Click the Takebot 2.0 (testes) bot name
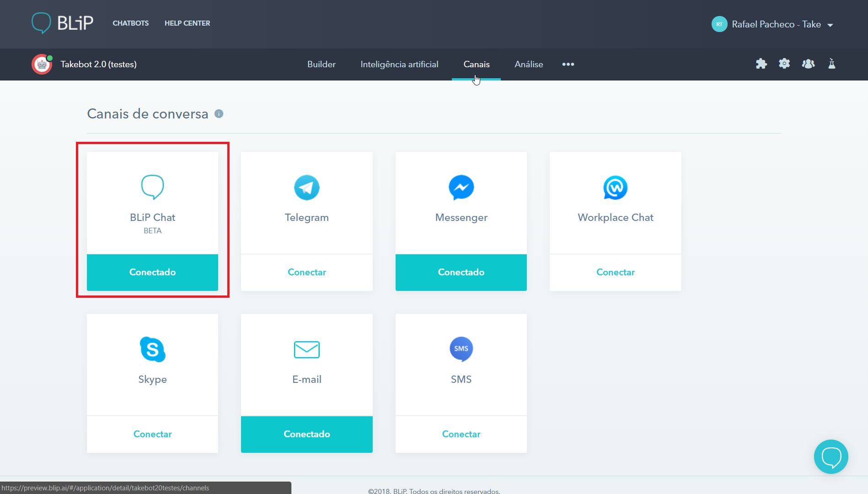Screen dimensions: 868x494 tap(99, 64)
